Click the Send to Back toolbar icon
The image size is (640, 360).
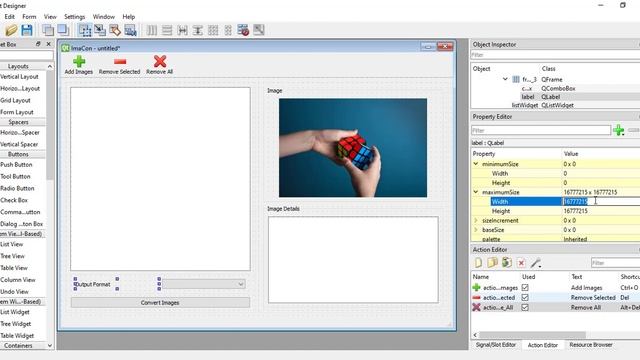point(48,30)
